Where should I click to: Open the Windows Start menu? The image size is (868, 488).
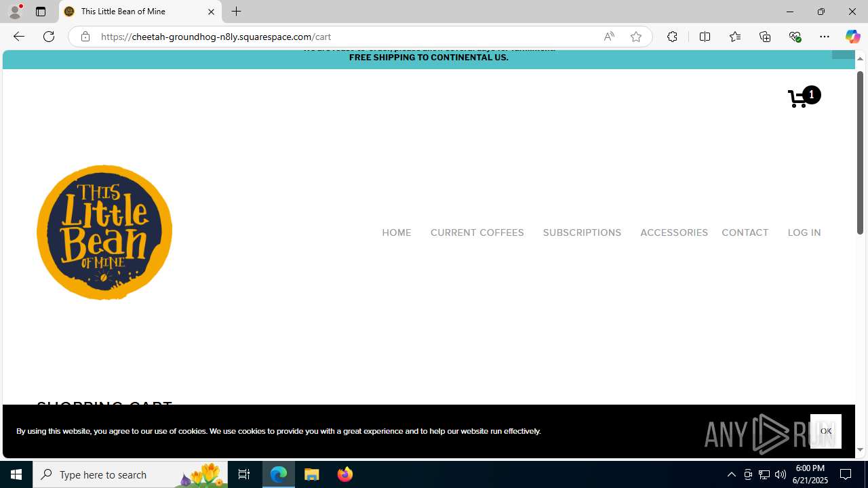(16, 474)
